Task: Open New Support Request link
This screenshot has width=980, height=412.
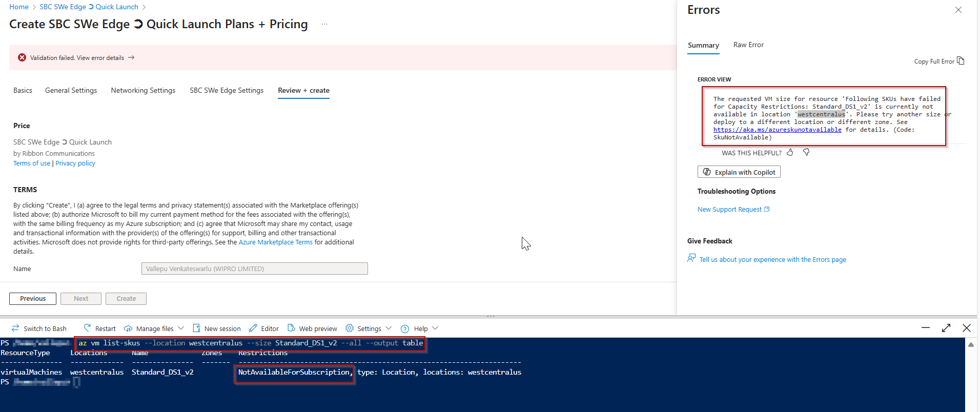Action: 733,209
